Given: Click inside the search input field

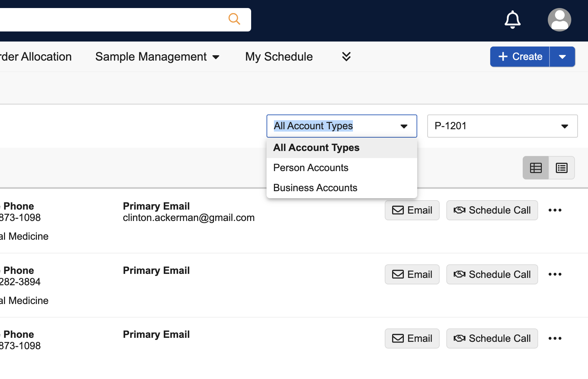Looking at the screenshot, I should (x=117, y=19).
